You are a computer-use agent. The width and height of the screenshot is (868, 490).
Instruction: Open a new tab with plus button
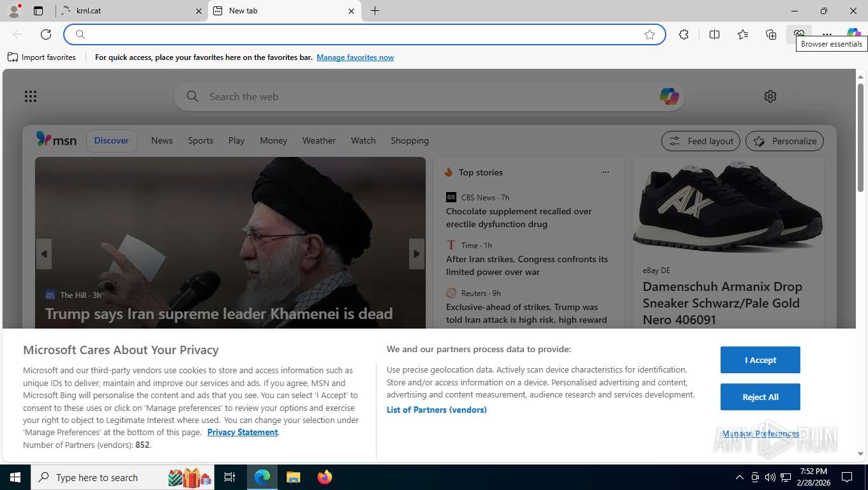click(x=375, y=11)
